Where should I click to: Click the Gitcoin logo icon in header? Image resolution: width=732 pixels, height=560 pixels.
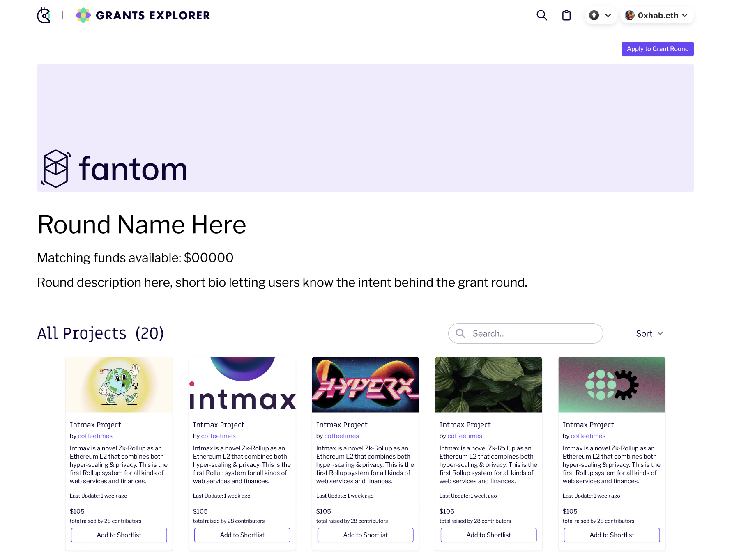[x=44, y=16]
